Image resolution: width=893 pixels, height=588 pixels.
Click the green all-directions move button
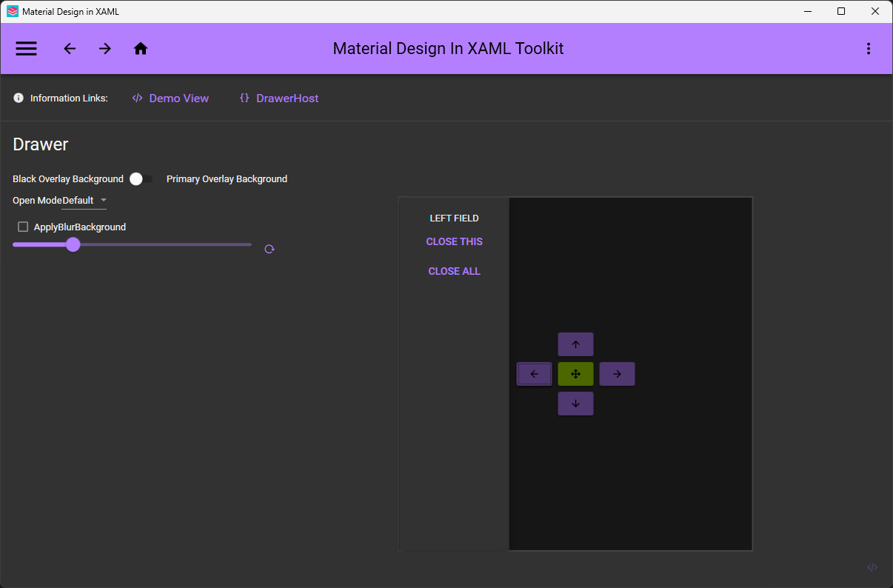click(575, 374)
